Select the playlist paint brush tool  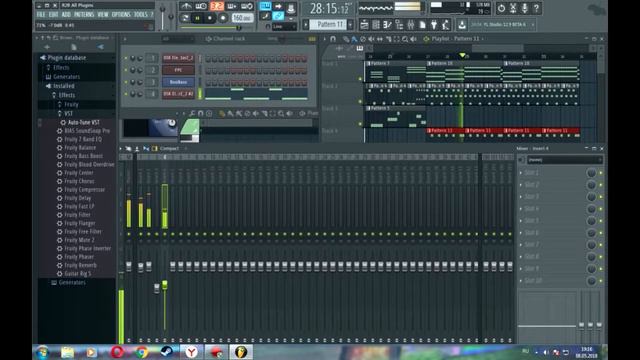click(x=354, y=39)
